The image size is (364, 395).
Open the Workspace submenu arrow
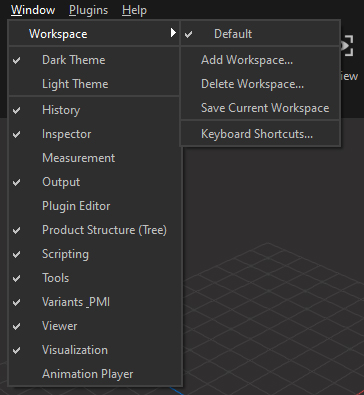click(173, 33)
